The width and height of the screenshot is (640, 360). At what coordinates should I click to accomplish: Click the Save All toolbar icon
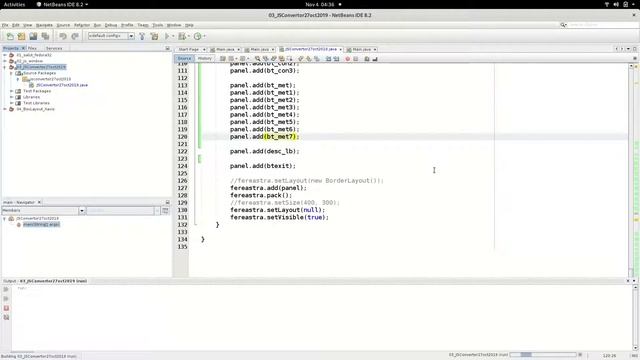coord(45,36)
